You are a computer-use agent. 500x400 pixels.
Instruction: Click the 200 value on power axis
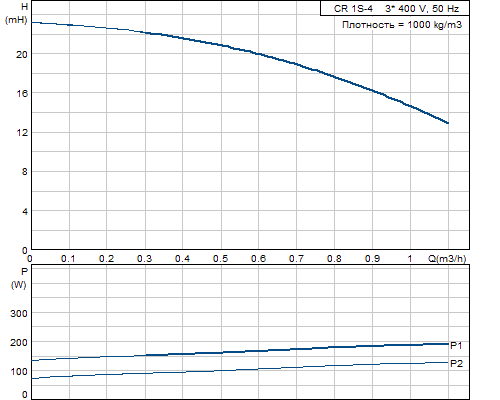point(19,342)
